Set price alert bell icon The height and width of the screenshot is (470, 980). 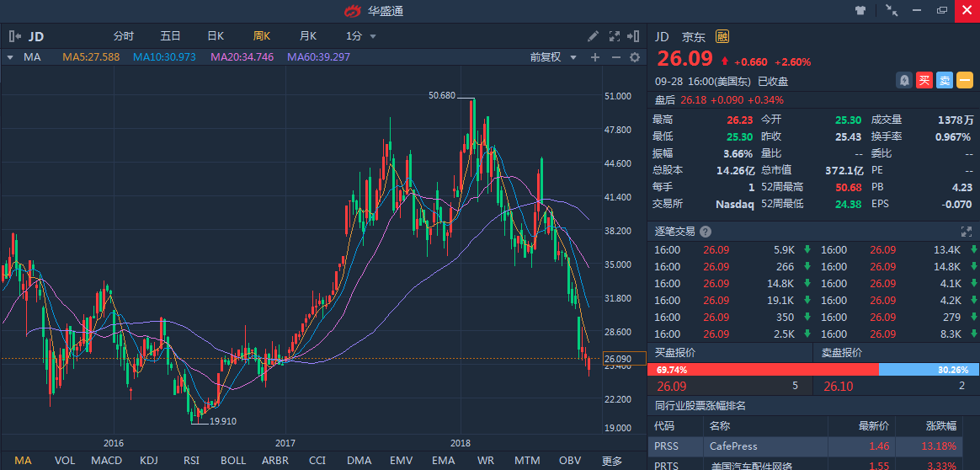tap(904, 80)
